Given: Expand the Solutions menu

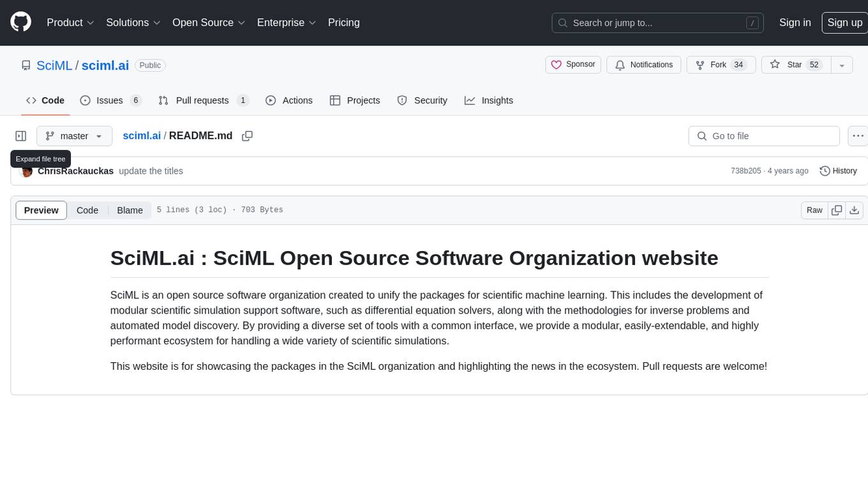Looking at the screenshot, I should (x=133, y=22).
